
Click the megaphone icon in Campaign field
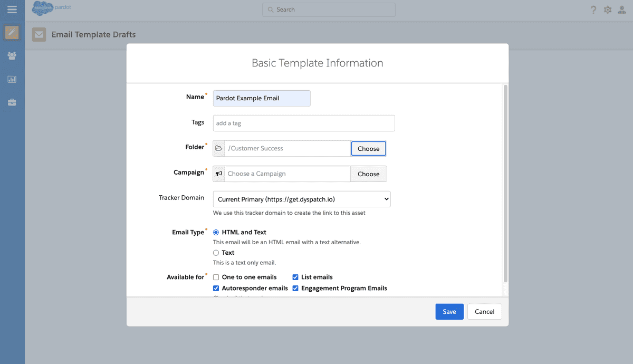coord(219,174)
